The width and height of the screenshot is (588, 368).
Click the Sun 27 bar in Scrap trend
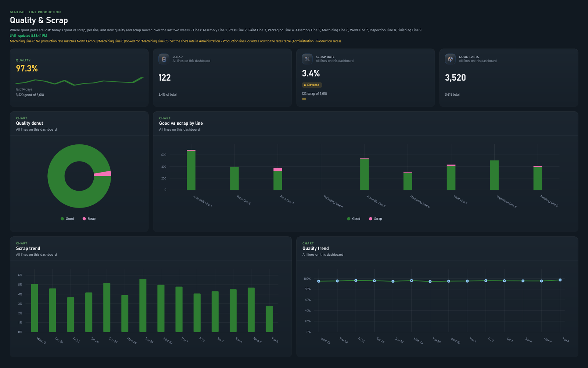point(107,308)
